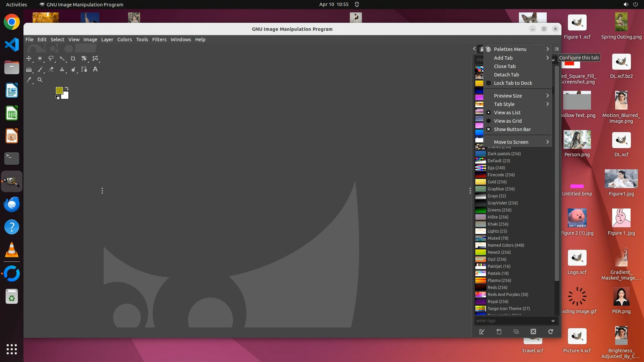Select the Free Select lasso tool
644x362 pixels.
[x=51, y=58]
